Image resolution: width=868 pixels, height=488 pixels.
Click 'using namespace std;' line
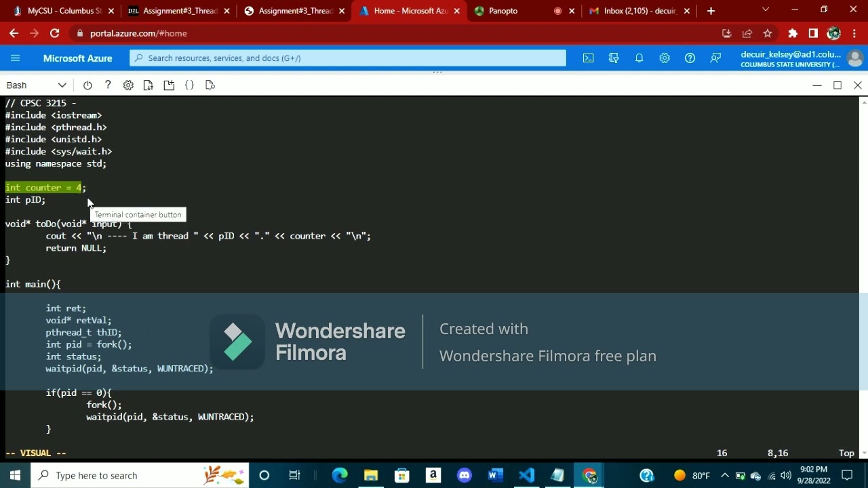click(56, 163)
